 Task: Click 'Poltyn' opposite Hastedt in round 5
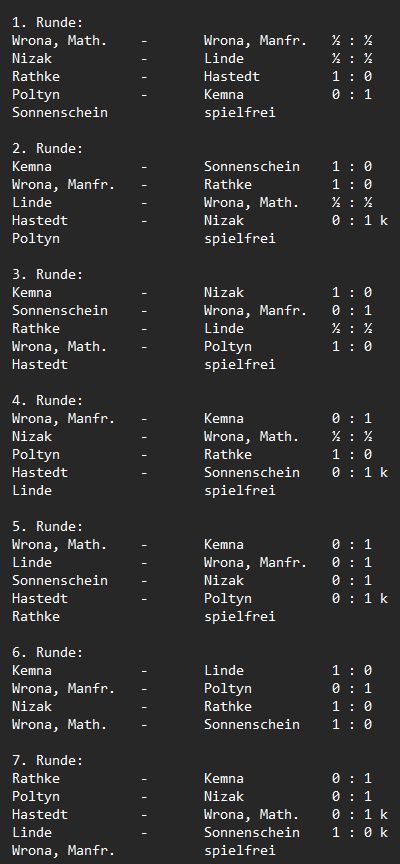[228, 598]
